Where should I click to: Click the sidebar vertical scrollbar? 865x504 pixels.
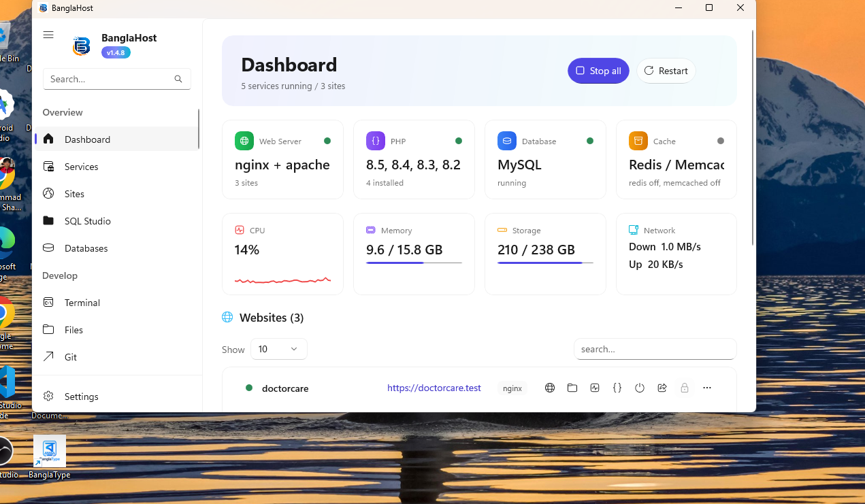click(x=199, y=128)
